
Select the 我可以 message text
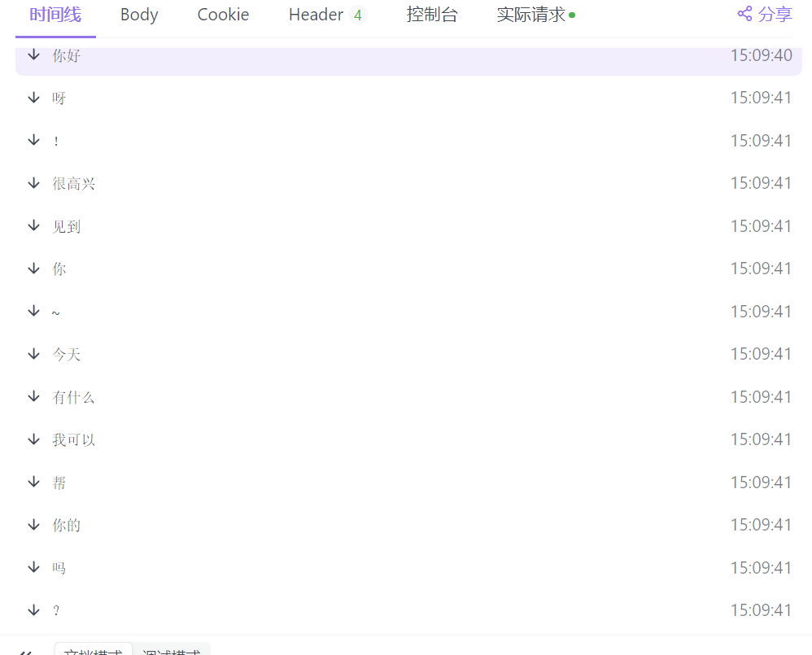point(73,439)
